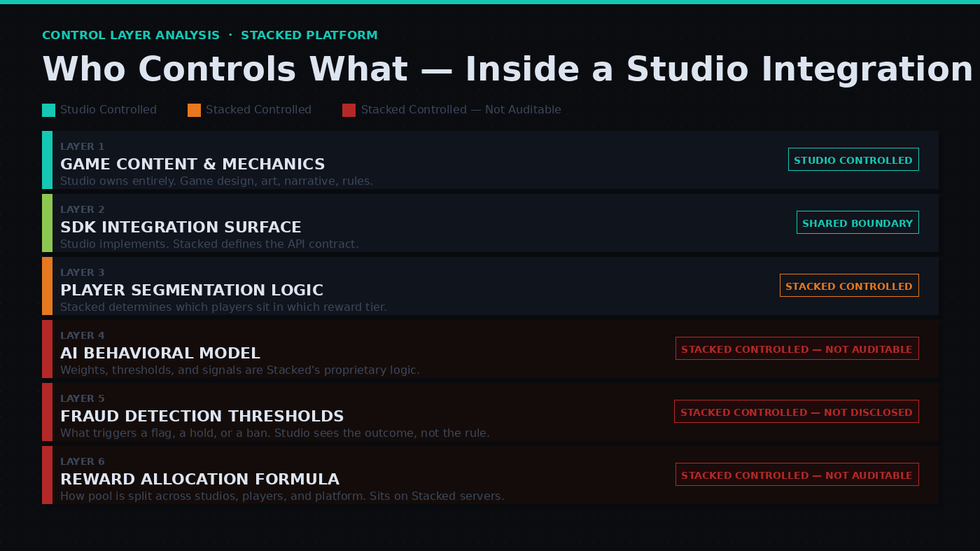Click the orange STACKED CONTROLLED badge on Layer 3
The height and width of the screenshot is (551, 980).
click(x=849, y=286)
